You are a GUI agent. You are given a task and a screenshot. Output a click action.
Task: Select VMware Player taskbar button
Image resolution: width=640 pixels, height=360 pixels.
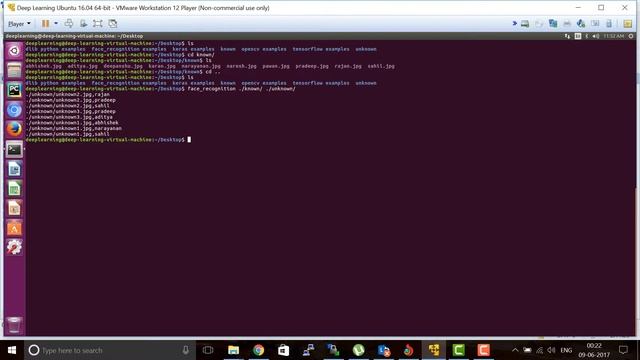[433, 350]
